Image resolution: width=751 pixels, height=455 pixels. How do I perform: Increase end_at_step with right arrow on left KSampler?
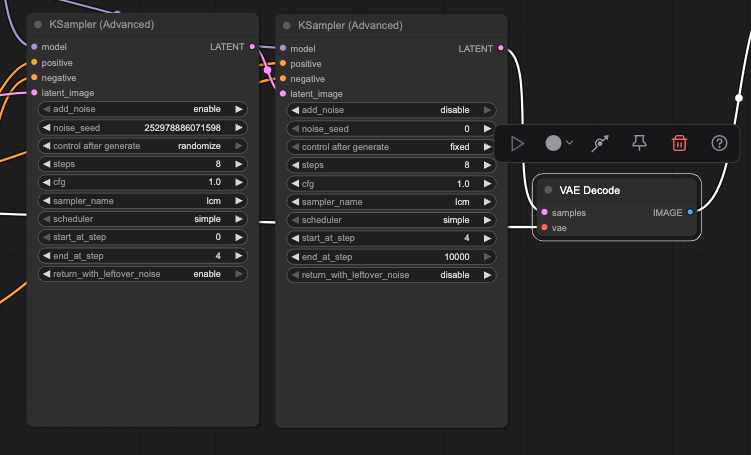239,256
